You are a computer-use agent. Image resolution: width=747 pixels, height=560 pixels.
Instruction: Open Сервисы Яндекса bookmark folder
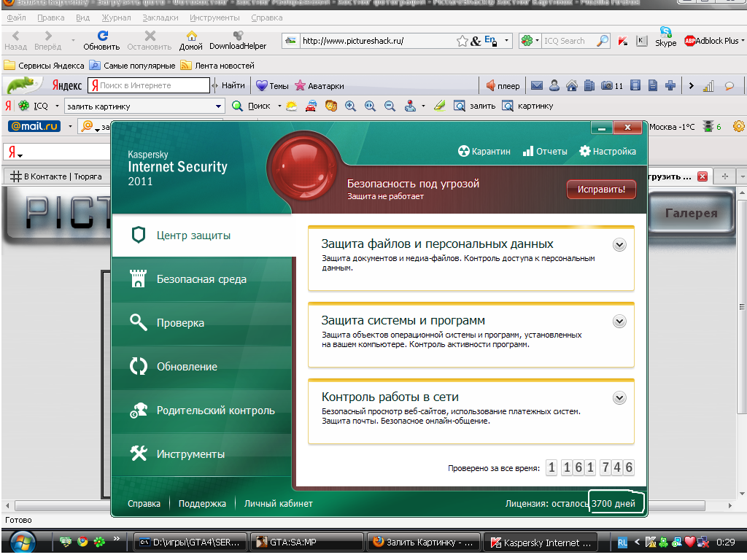pos(44,65)
